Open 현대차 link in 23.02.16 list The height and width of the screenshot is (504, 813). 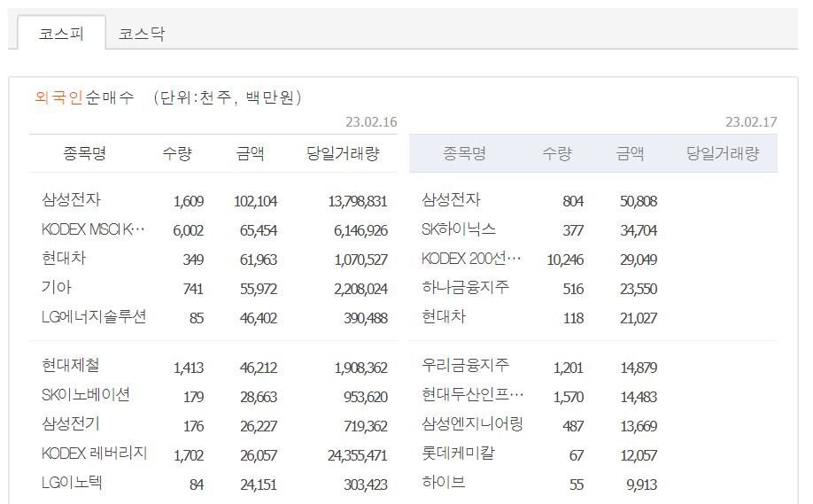pyautogui.click(x=64, y=259)
